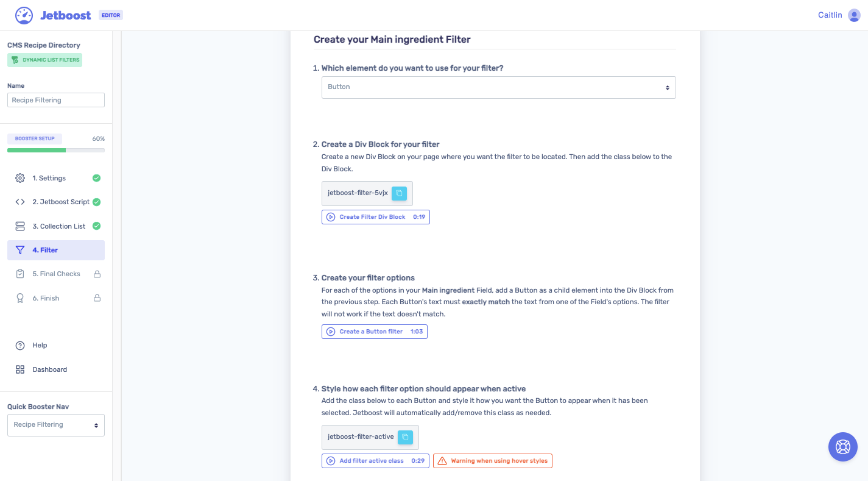Expand the Caitlin account menu
This screenshot has width=868, height=481.
[839, 15]
